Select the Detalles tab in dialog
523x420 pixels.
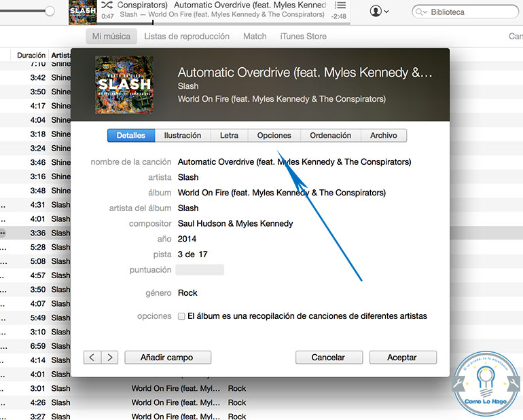131,136
